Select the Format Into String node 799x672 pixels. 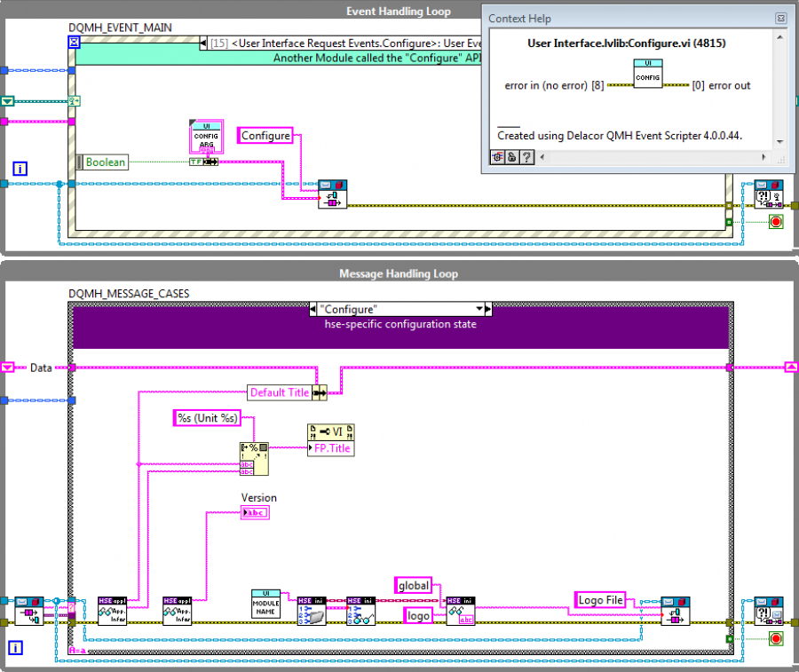point(254,459)
